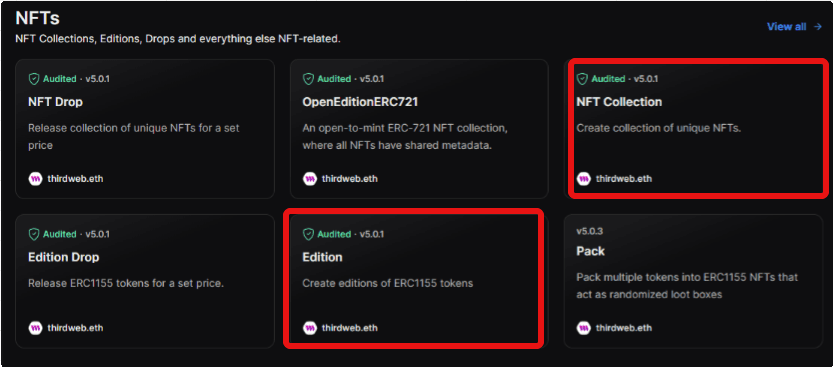Open the NFT Drop contract card
The width and height of the screenshot is (833, 367).
[x=145, y=129]
